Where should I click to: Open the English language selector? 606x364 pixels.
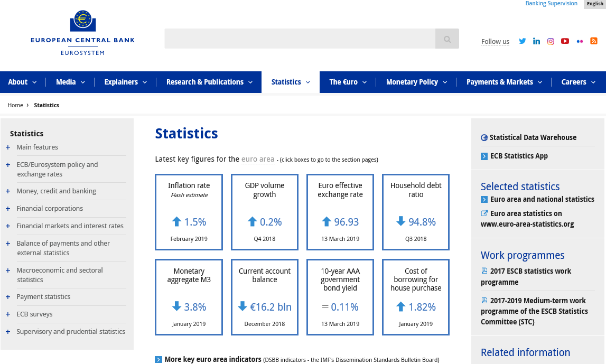coord(595,4)
